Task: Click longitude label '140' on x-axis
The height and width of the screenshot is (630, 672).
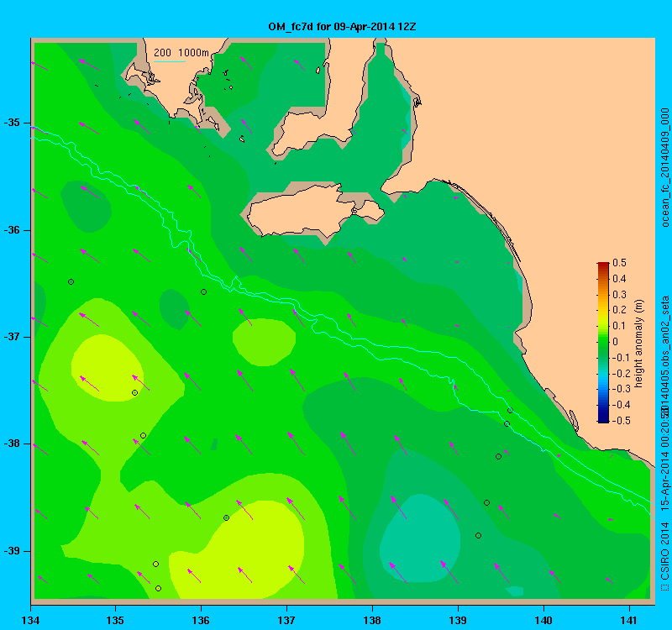Action: coord(543,620)
